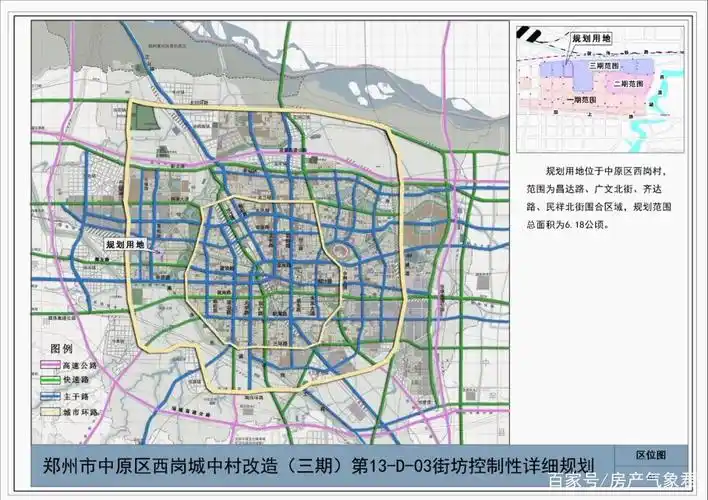Click the 规划用地 label in the inset map
708x500 pixels.
click(x=591, y=38)
